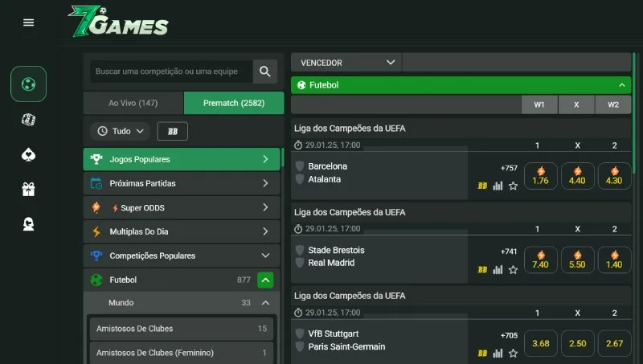This screenshot has height=364, width=643.
Task: Open the live dealer sidebar icon
Action: point(28,224)
